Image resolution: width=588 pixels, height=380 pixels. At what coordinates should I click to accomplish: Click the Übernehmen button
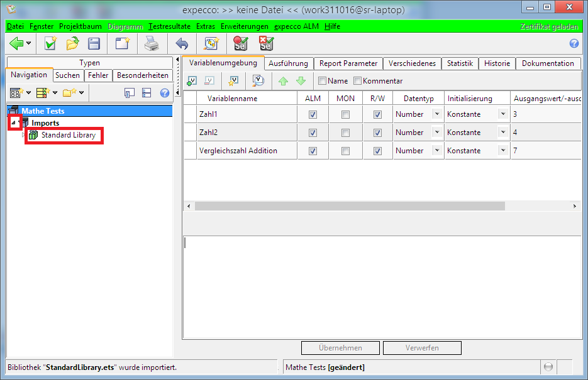(x=340, y=348)
